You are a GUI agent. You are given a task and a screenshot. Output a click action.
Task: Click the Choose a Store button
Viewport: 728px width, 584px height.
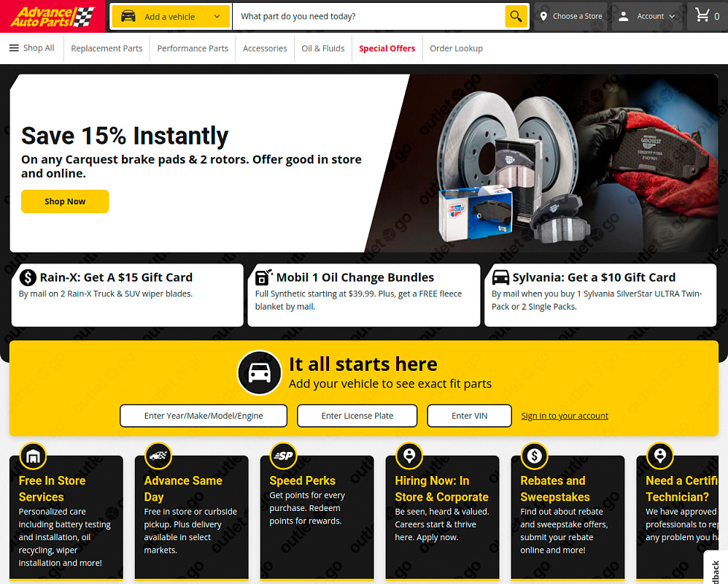[x=572, y=16]
